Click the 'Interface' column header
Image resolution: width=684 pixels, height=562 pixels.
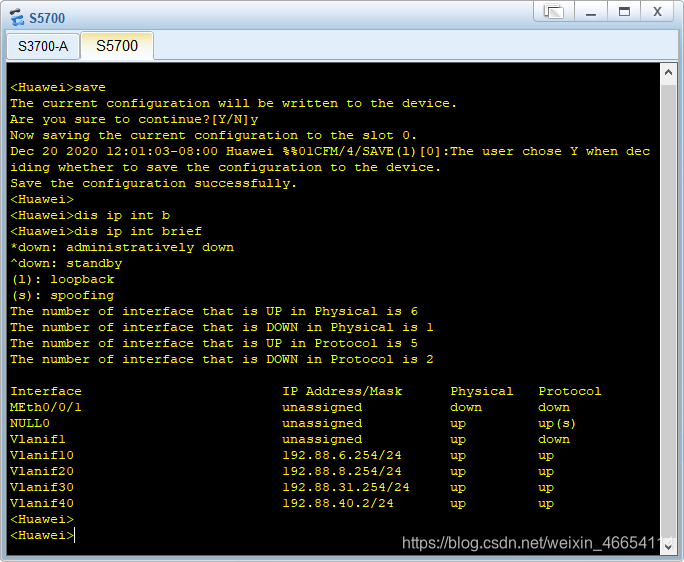tap(46, 391)
